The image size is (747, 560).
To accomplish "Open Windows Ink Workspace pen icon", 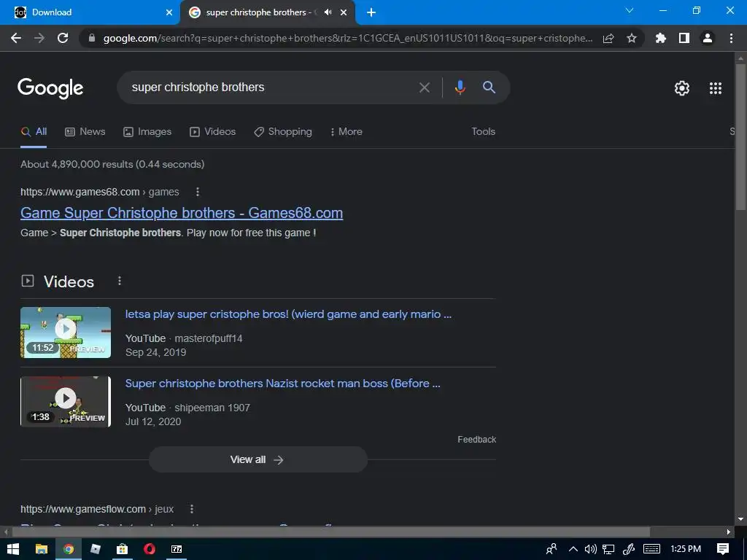I will pyautogui.click(x=629, y=549).
